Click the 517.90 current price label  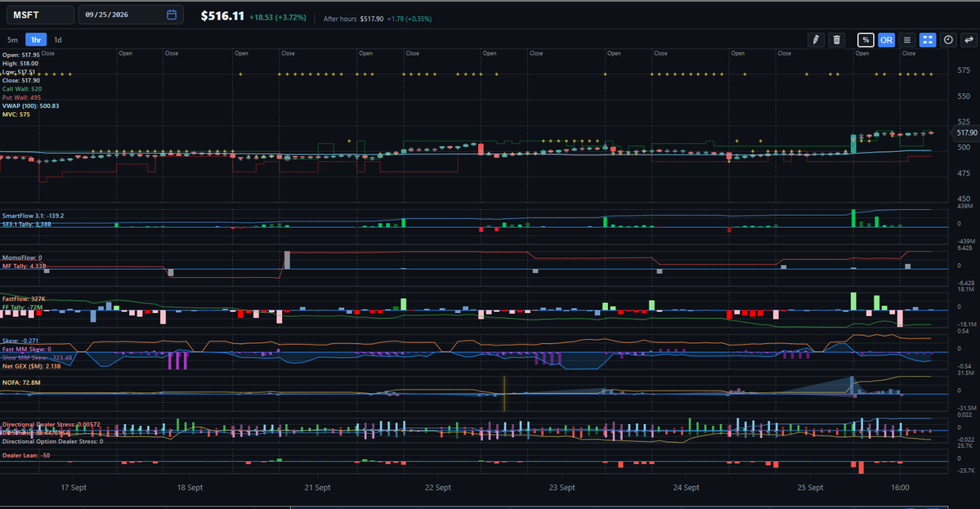[966, 132]
